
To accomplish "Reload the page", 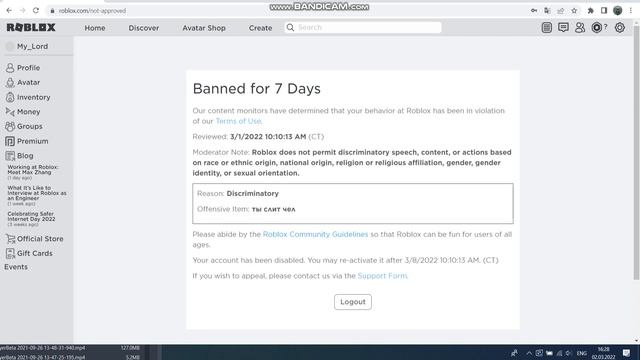I will click(36, 11).
